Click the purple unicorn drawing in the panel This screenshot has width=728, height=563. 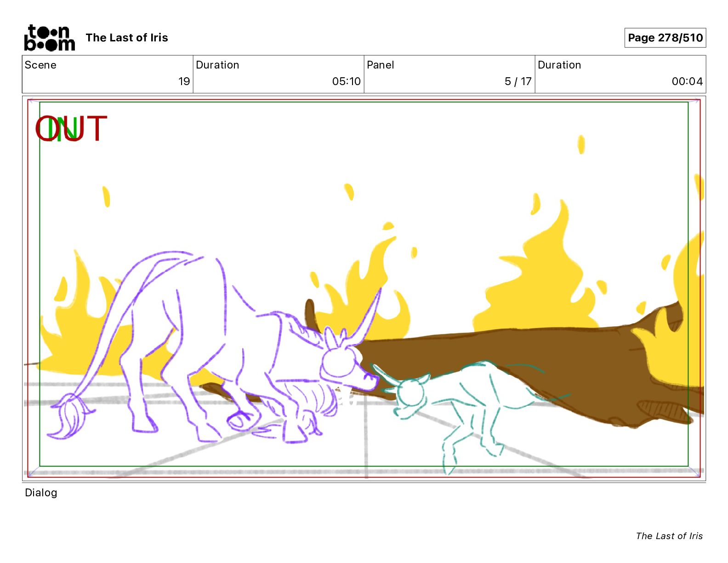214,348
